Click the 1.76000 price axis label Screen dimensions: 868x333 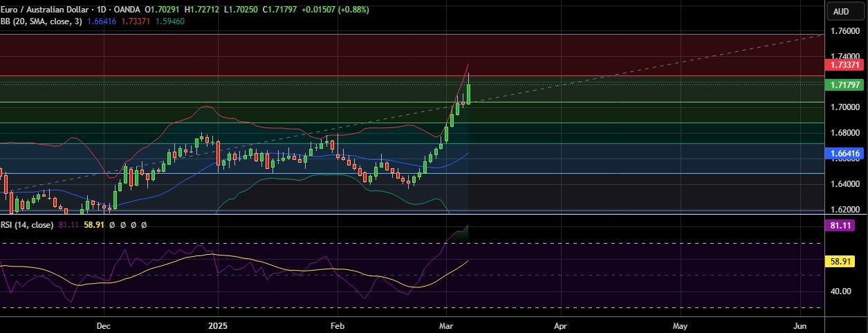844,31
